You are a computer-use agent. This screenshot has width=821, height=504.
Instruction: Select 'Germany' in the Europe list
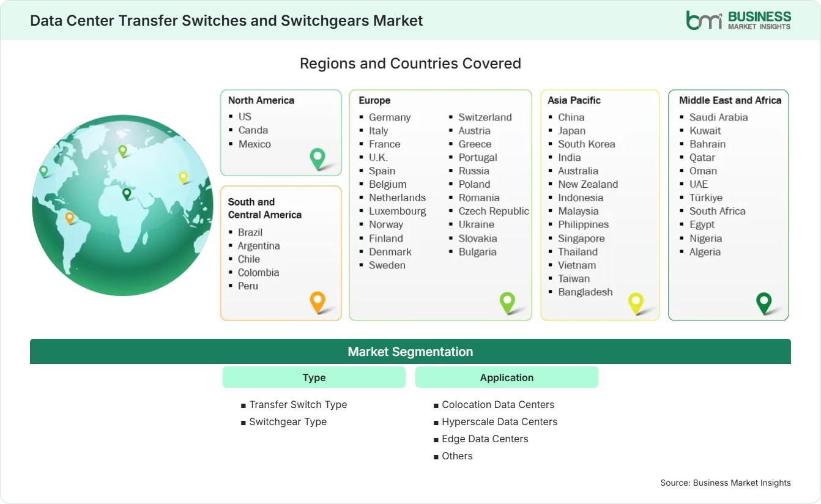[390, 117]
